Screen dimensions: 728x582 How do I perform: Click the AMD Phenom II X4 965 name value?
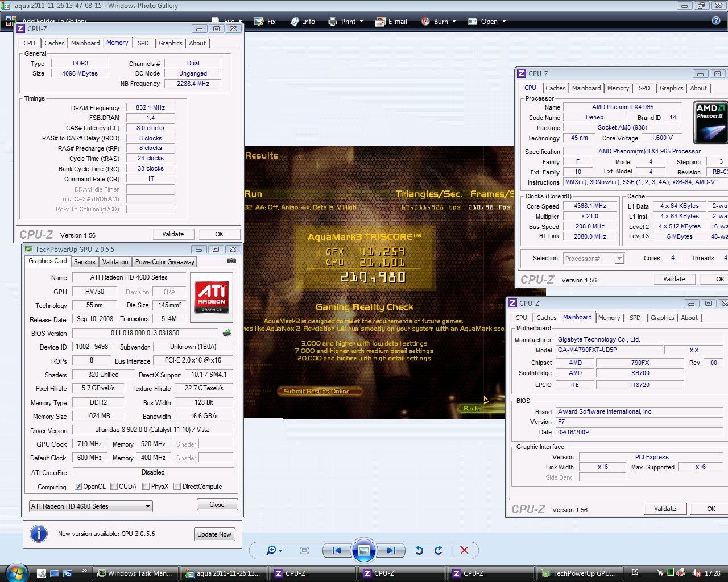[622, 107]
